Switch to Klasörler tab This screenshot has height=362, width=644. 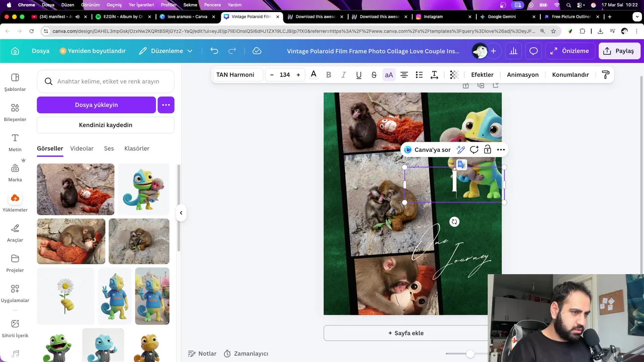(x=137, y=148)
